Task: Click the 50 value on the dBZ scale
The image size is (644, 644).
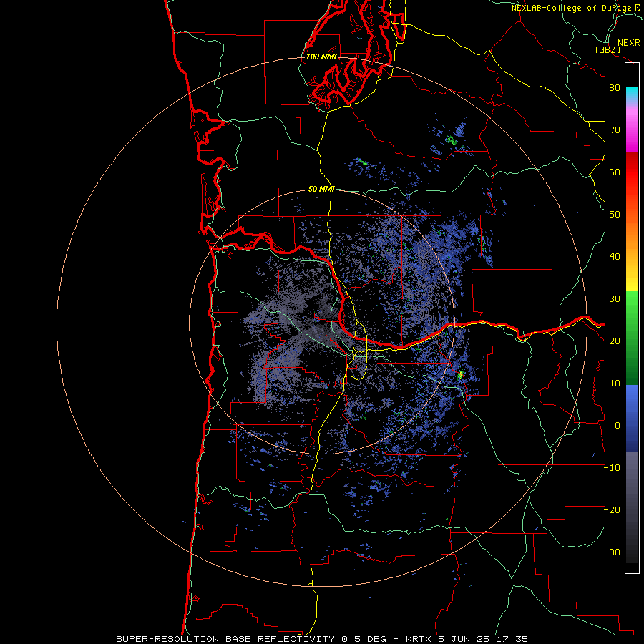Action: pyautogui.click(x=615, y=214)
